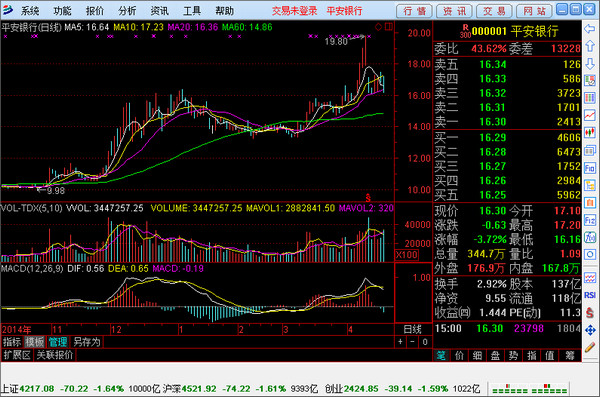600x397 pixels.
Task: Select the 模板 tab below chart
Action: pos(35,342)
